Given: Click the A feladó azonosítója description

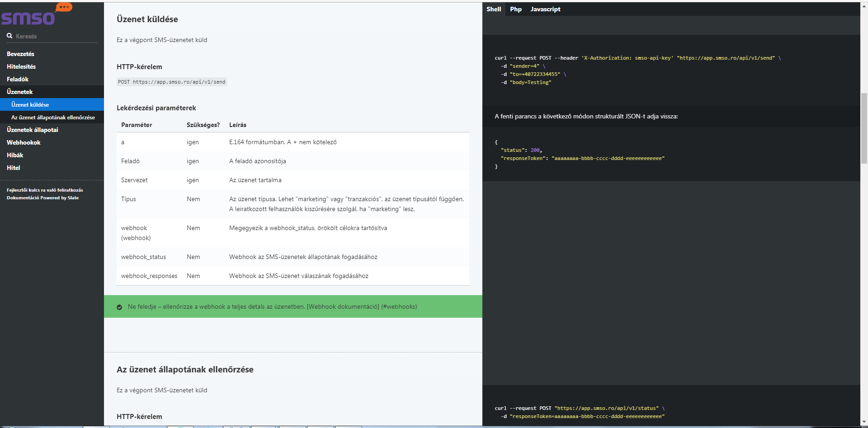Looking at the screenshot, I should click(x=258, y=161).
